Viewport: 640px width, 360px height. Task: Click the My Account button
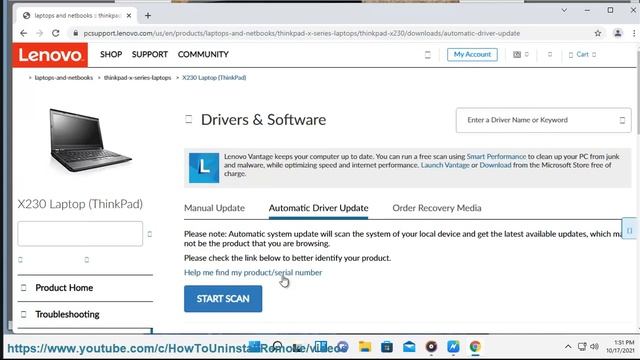[x=472, y=54]
